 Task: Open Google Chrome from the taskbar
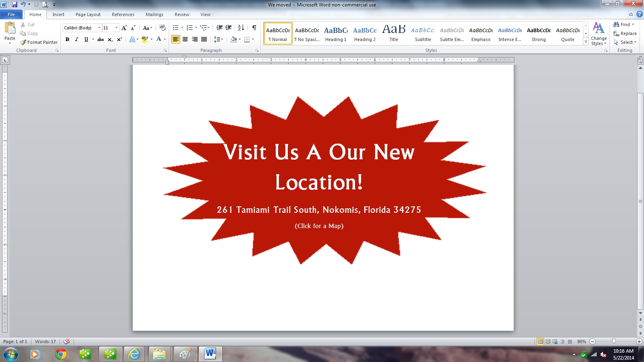(x=61, y=354)
